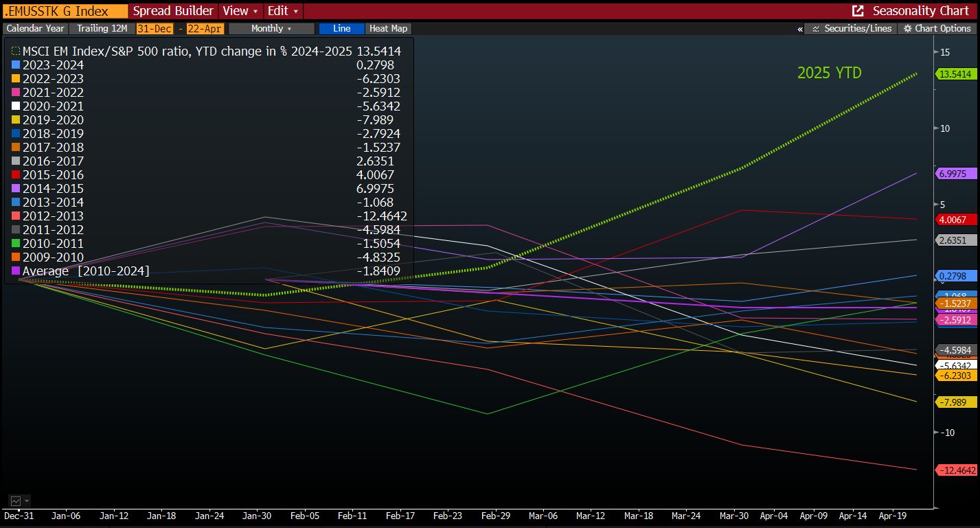Image resolution: width=980 pixels, height=528 pixels.
Task: Click the red -12.4642 value tag on axis
Action: 956,470
